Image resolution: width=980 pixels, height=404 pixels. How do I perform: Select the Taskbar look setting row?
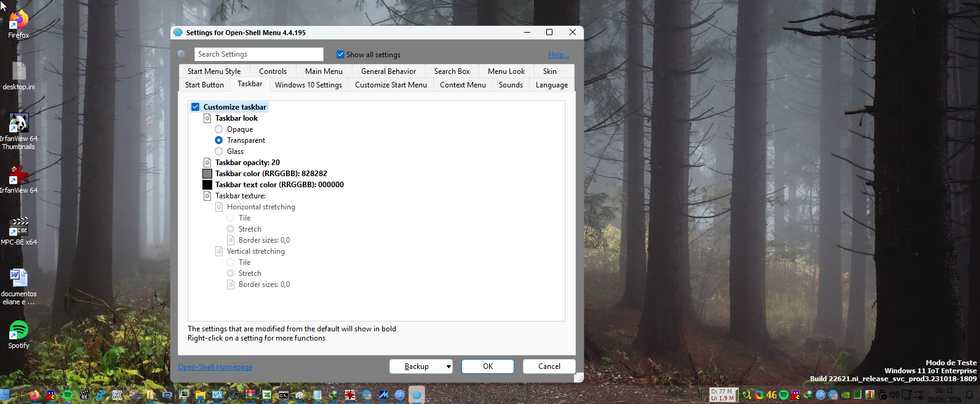click(236, 118)
